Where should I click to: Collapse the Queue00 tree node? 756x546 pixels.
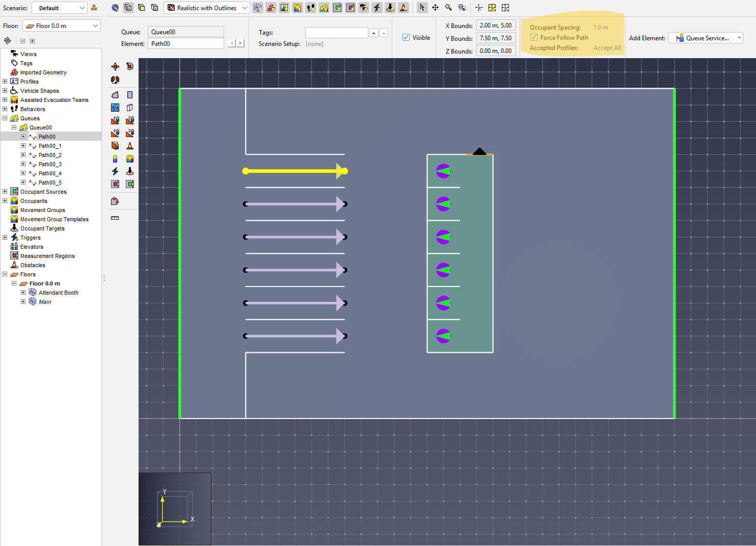tap(14, 127)
